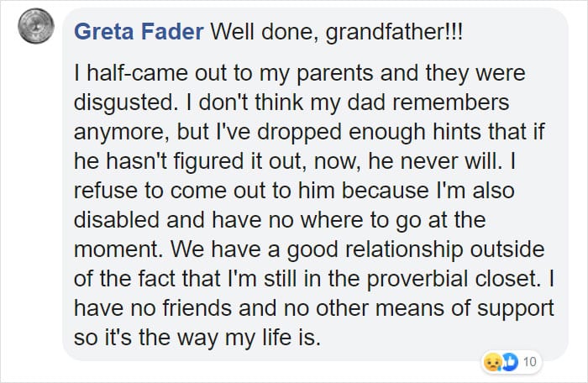Click the word "anymore" in the third line

coord(121,133)
